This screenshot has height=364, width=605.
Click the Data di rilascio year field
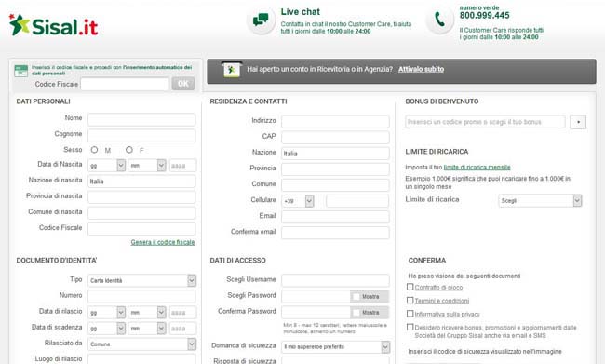(182, 312)
